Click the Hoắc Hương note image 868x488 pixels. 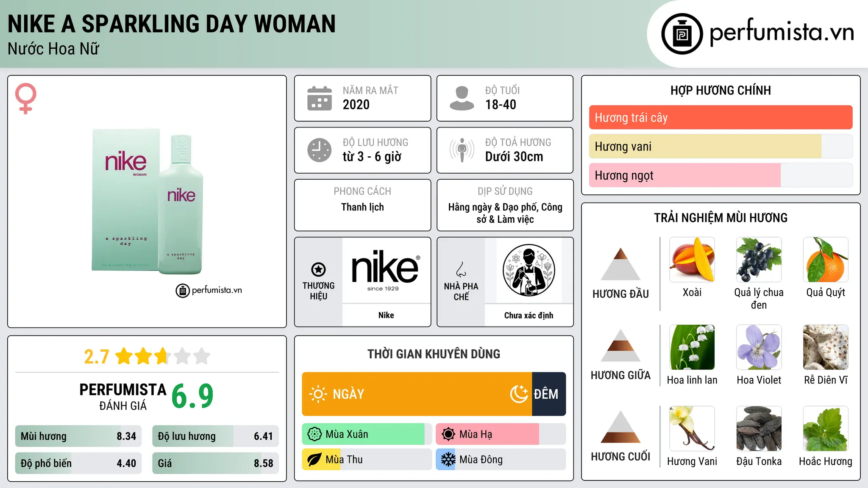(826, 429)
